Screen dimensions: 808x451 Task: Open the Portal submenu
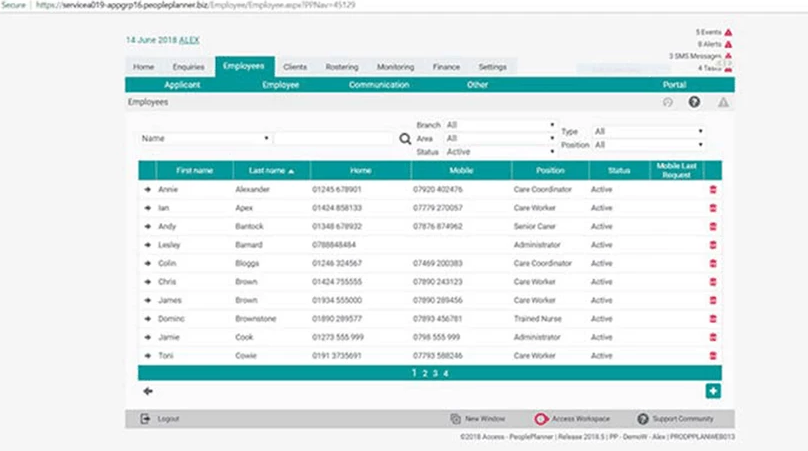674,85
